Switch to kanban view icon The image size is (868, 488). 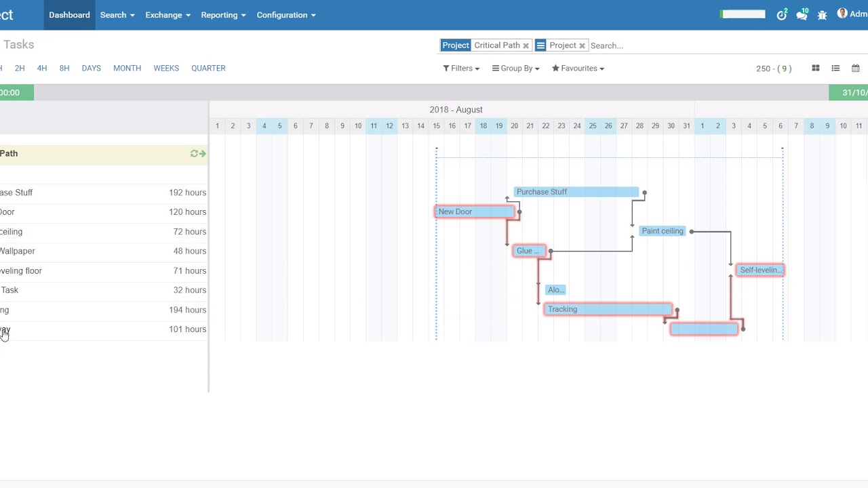816,68
